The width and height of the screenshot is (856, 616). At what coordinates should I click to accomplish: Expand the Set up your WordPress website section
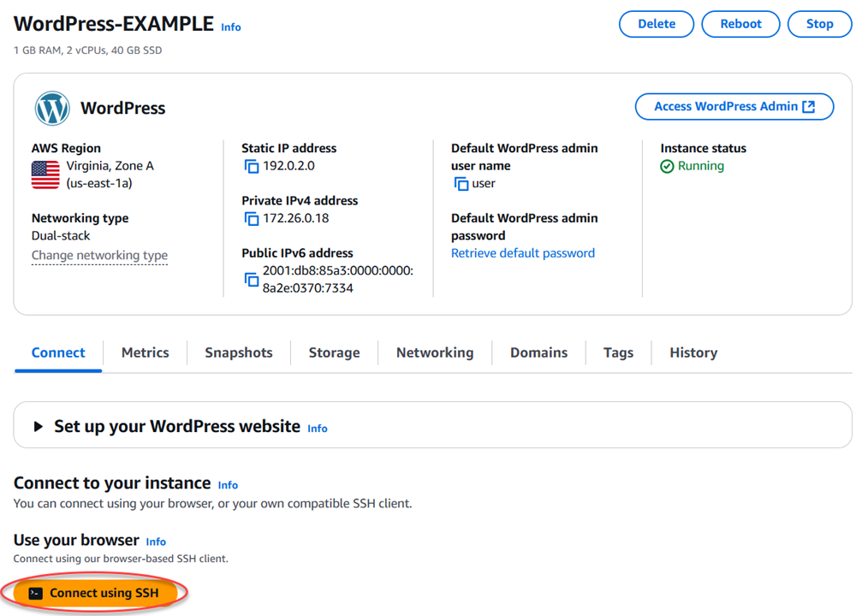pyautogui.click(x=38, y=427)
